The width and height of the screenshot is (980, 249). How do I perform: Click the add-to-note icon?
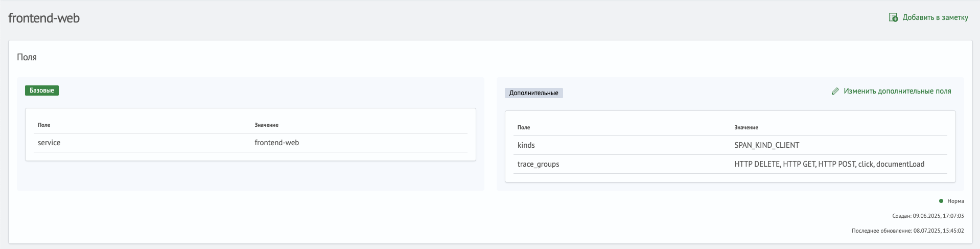pos(893,18)
